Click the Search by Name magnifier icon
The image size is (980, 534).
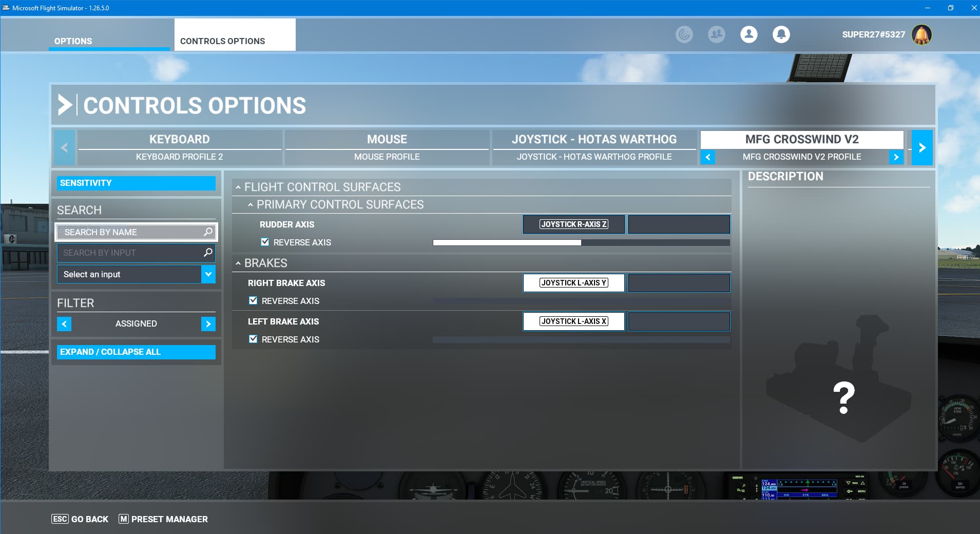(208, 232)
